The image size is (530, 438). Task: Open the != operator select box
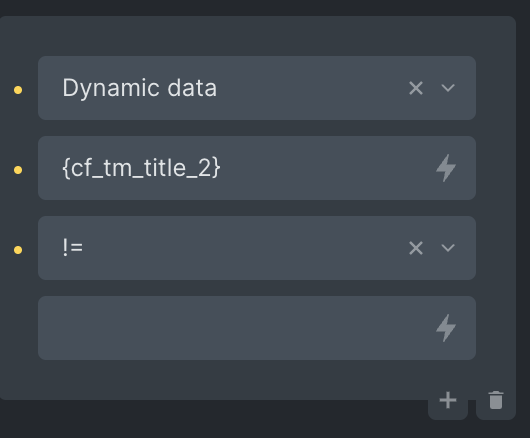pos(257,248)
